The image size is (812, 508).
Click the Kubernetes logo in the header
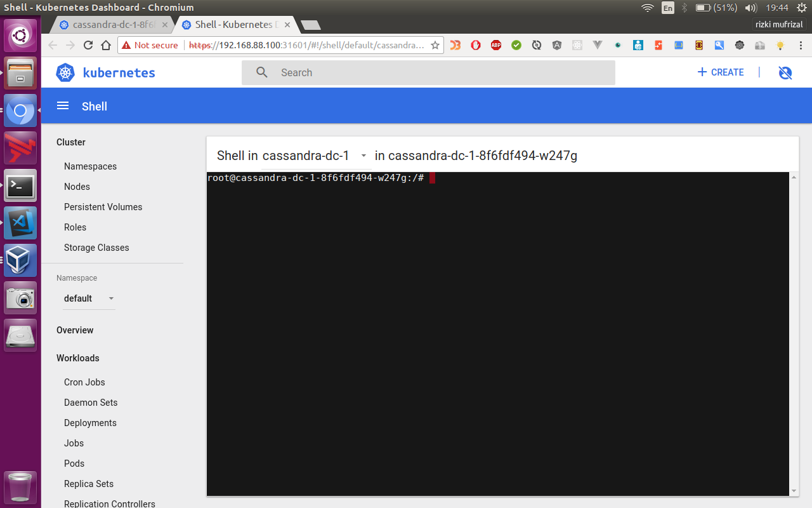pos(65,72)
